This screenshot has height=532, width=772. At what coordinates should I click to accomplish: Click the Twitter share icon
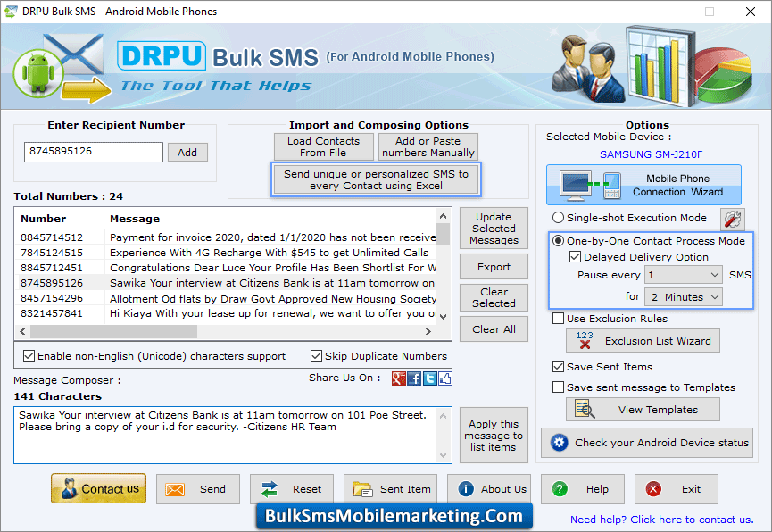pyautogui.click(x=430, y=378)
